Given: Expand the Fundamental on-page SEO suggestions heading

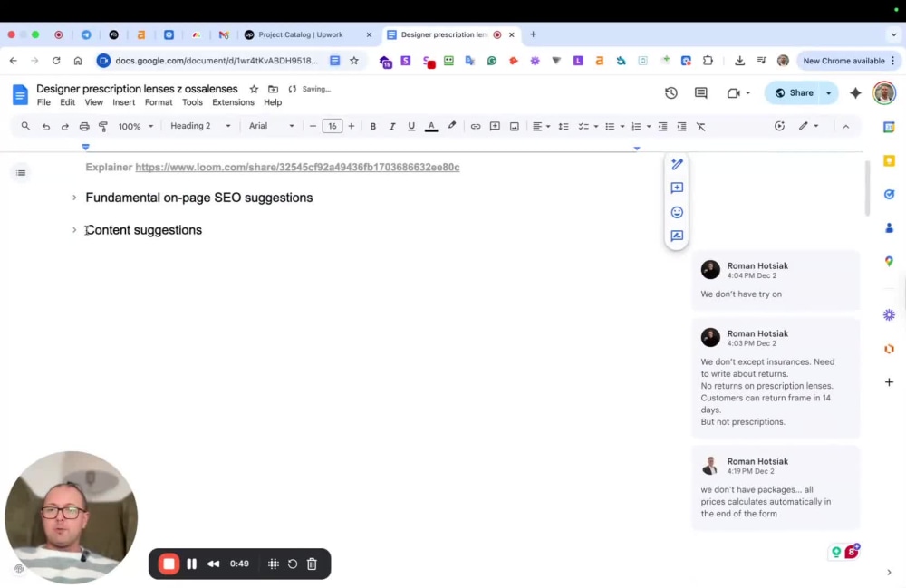Looking at the screenshot, I should coord(74,198).
